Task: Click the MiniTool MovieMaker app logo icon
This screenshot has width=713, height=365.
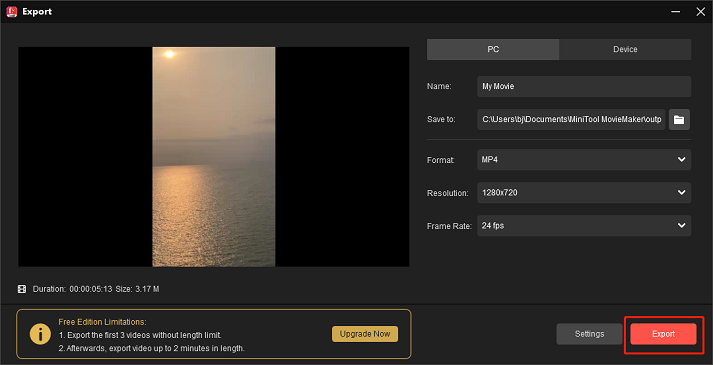Action: click(11, 11)
